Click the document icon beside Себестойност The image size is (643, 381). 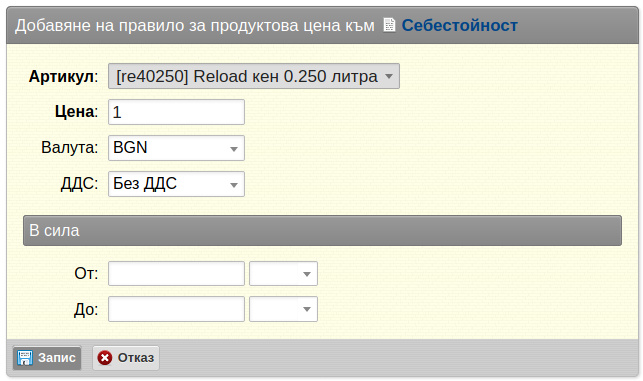click(389, 25)
